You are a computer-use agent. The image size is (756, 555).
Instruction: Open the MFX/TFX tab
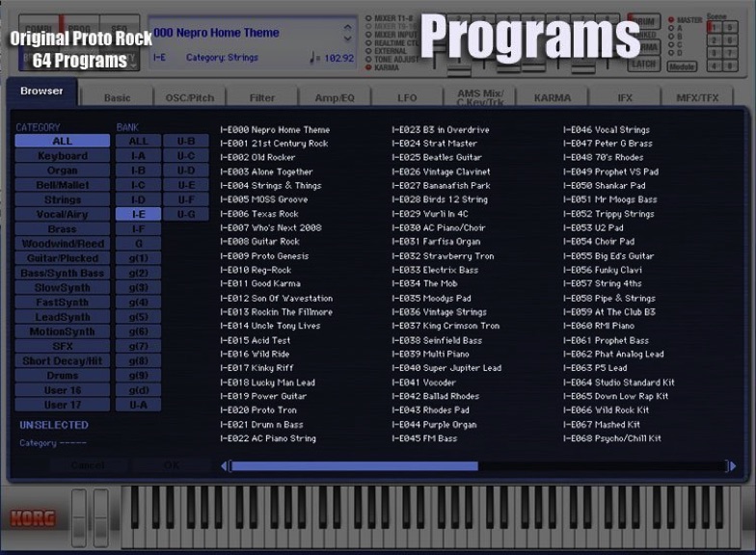pos(697,98)
